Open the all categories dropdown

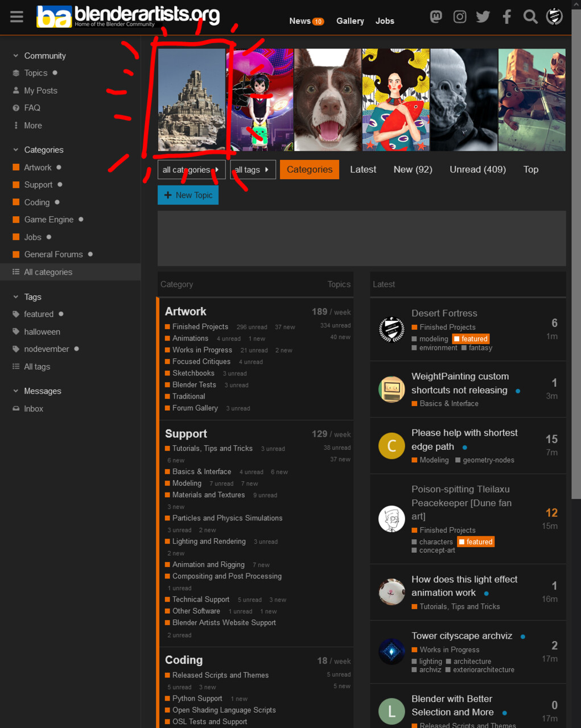click(191, 169)
